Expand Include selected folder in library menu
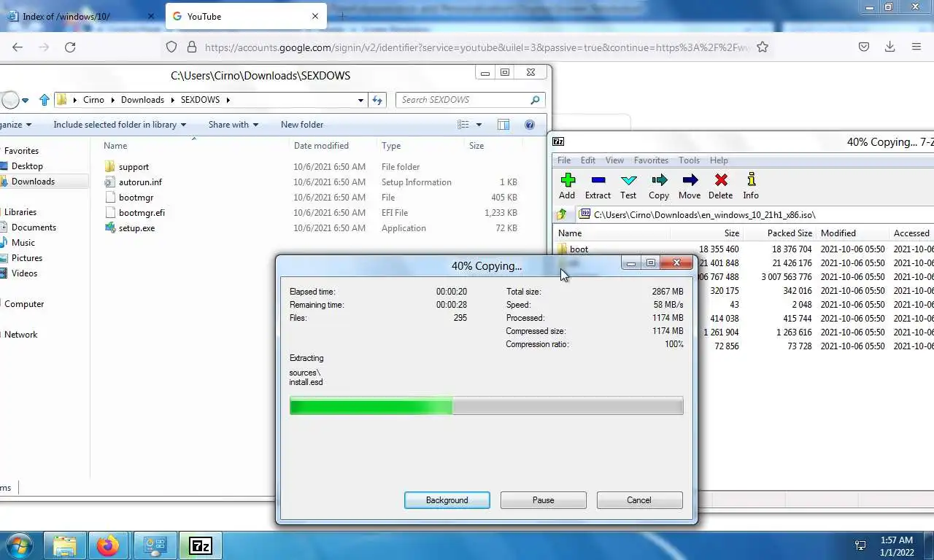The height and width of the screenshot is (560, 934). 120,125
